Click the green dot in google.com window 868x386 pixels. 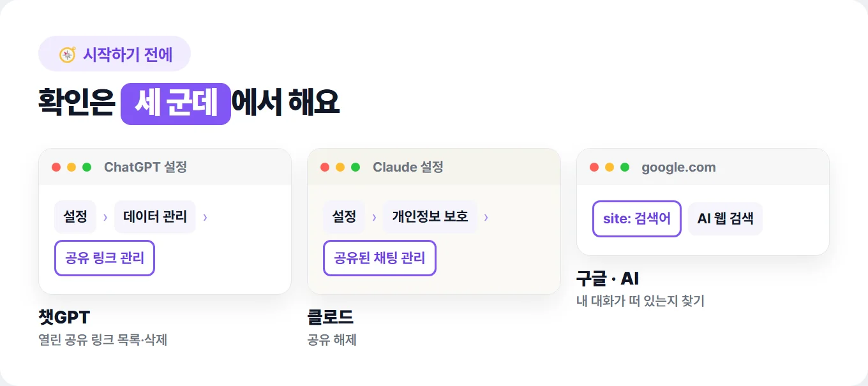click(x=625, y=167)
